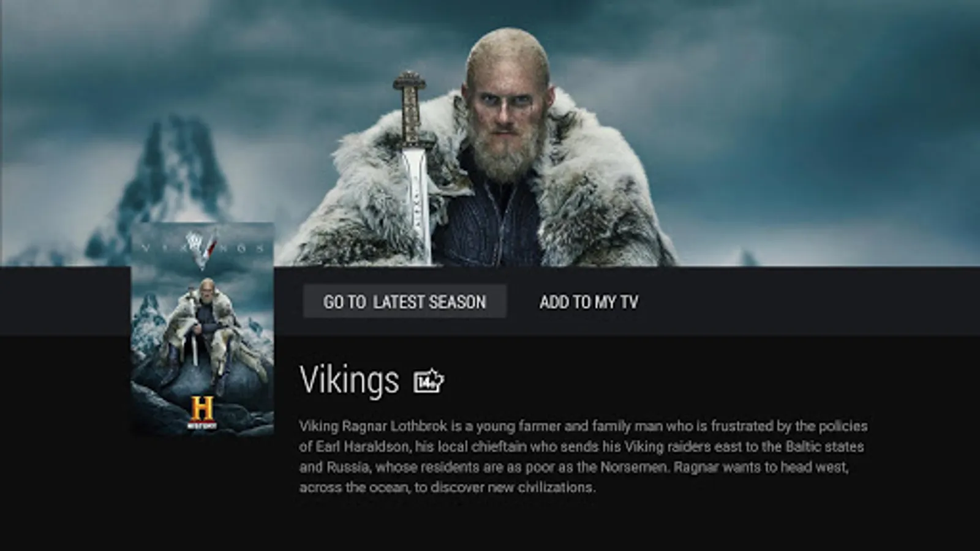Click the 14+ maple leaf rating icon

point(429,381)
